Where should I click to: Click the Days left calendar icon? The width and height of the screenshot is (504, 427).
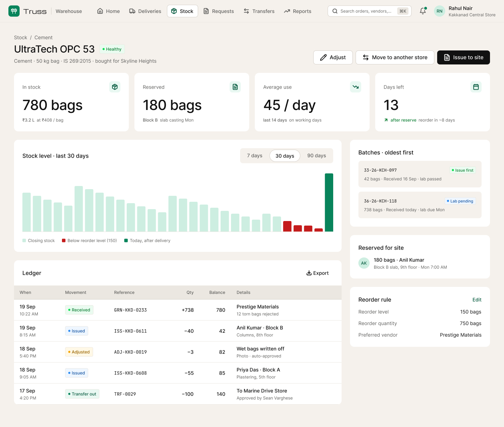pyautogui.click(x=476, y=87)
